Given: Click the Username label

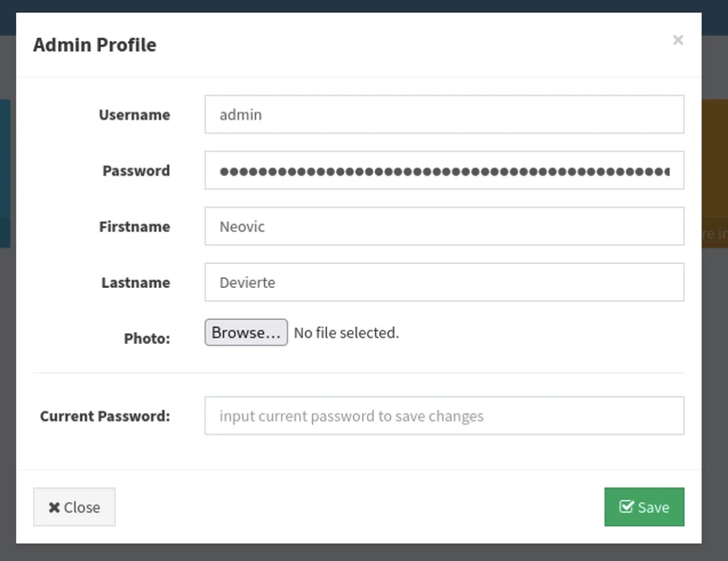Looking at the screenshot, I should click(134, 114).
